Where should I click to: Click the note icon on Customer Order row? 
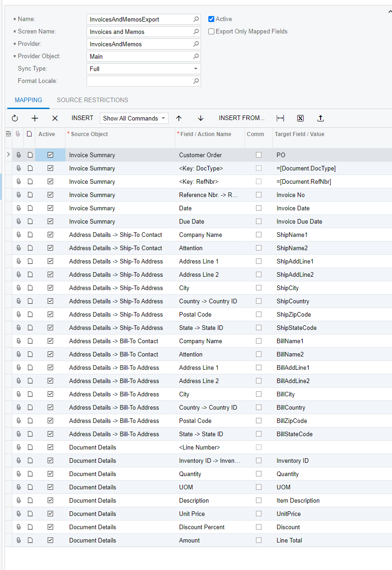[x=30, y=155]
